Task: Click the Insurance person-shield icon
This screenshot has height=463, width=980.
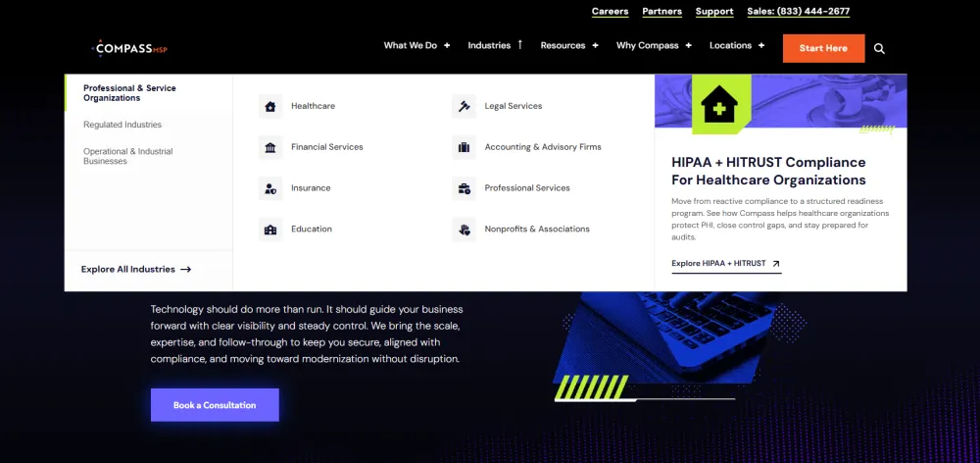Action: [x=270, y=188]
